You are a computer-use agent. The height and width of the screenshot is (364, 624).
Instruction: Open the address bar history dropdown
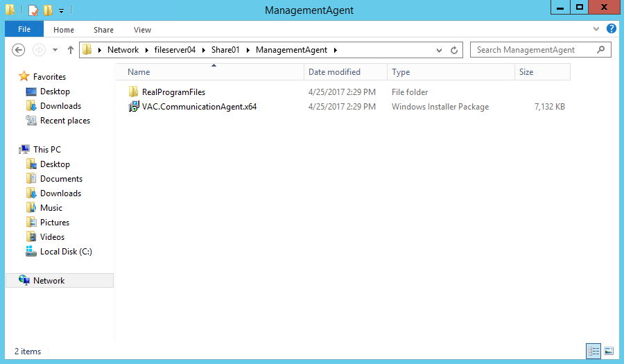coord(439,50)
